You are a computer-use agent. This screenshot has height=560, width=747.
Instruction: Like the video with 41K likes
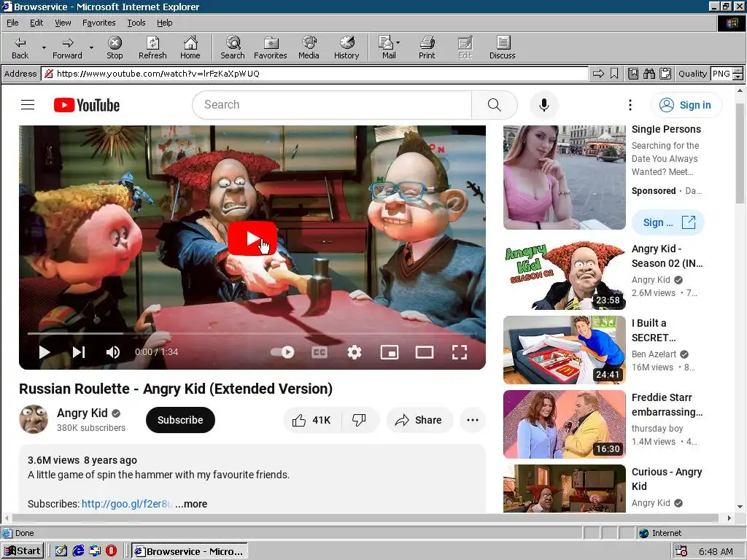(x=312, y=420)
